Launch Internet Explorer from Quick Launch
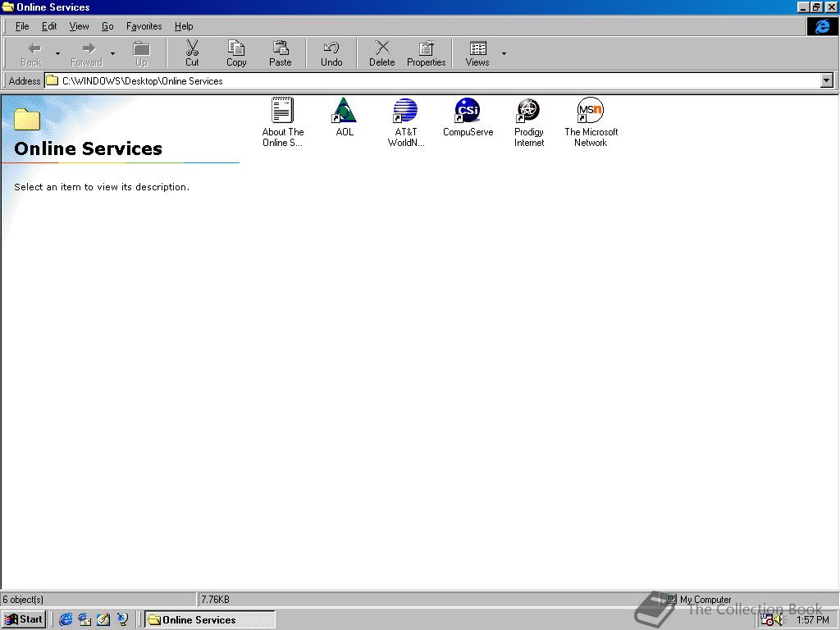Image resolution: width=840 pixels, height=630 pixels. pyautogui.click(x=66, y=619)
